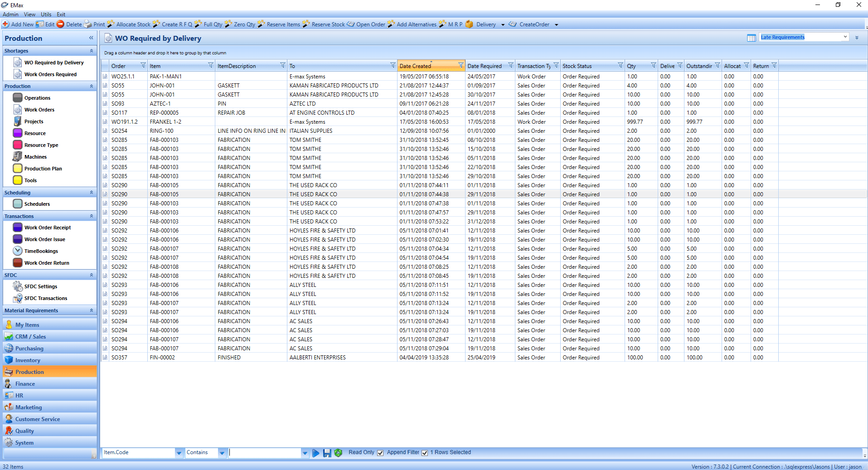Open the Qty column filter funnel
868x470 pixels.
(x=654, y=66)
